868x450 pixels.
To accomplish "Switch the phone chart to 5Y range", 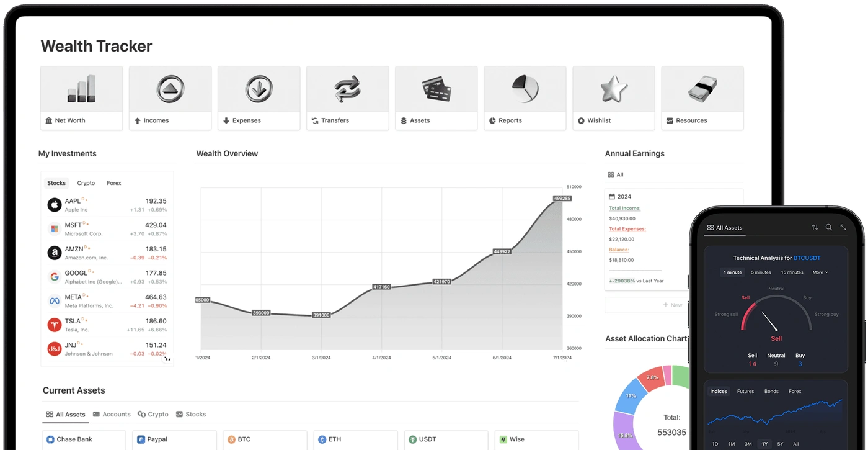I will click(x=780, y=444).
